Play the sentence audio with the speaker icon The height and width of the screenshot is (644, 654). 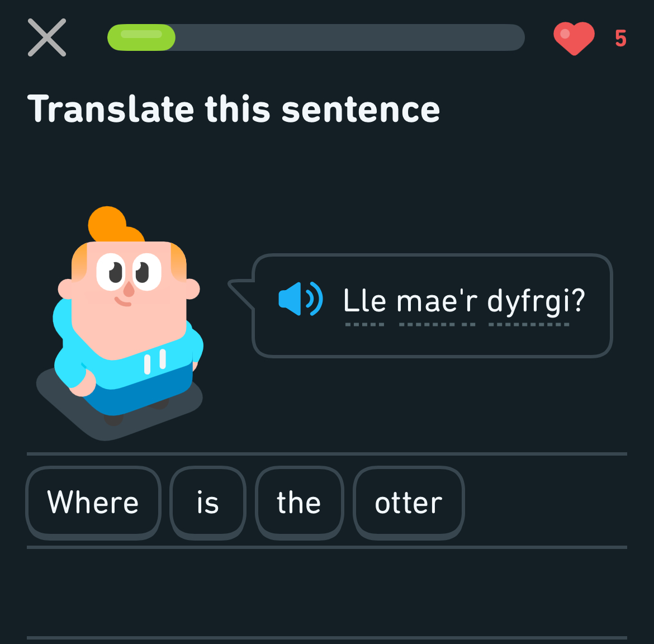(300, 299)
